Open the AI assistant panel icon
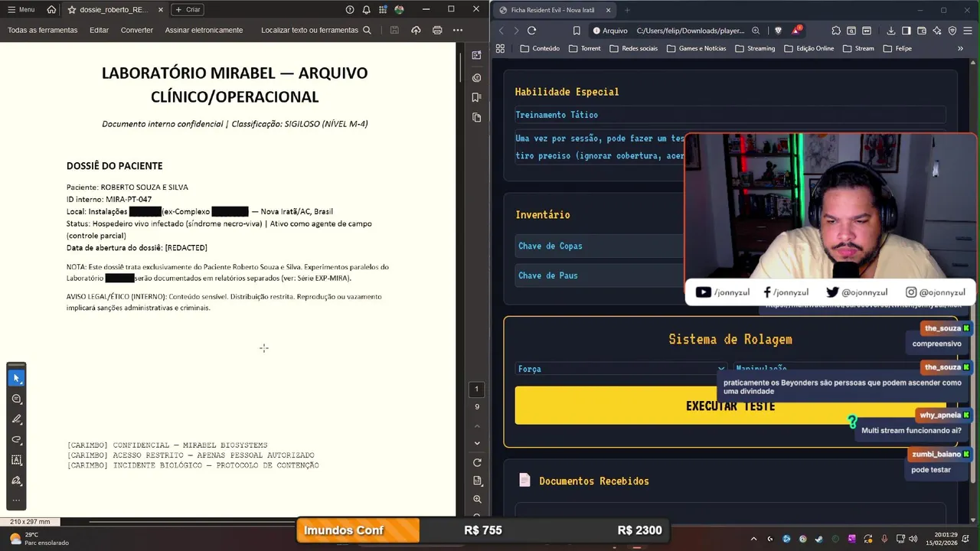980x551 pixels. coord(477,55)
